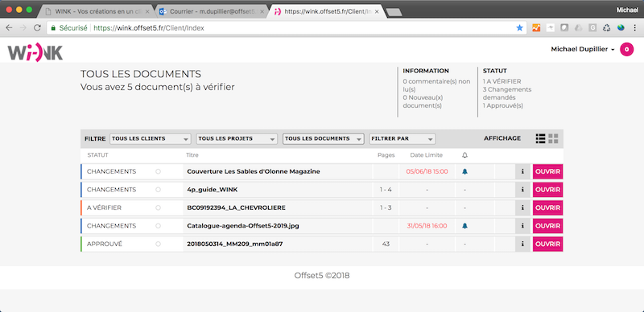Close the WINK Vos créations tab
This screenshot has width=644, height=312.
[x=148, y=11]
